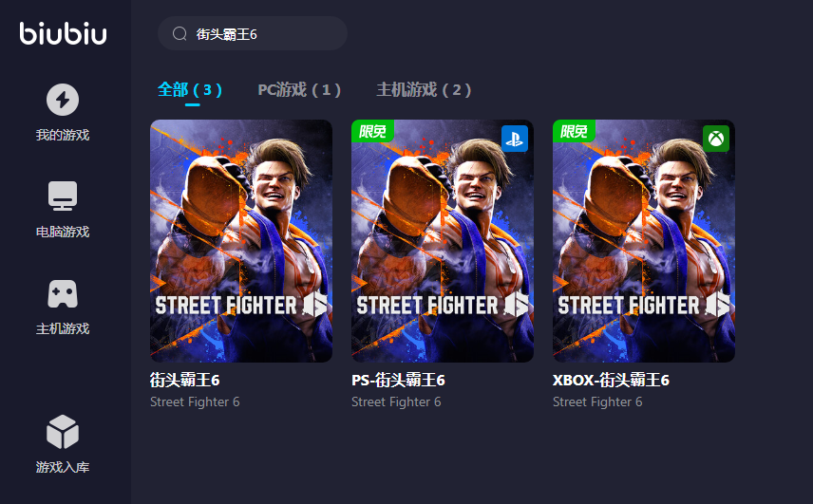Click the PlayStation badge on second cover
813x504 pixels.
click(x=515, y=139)
